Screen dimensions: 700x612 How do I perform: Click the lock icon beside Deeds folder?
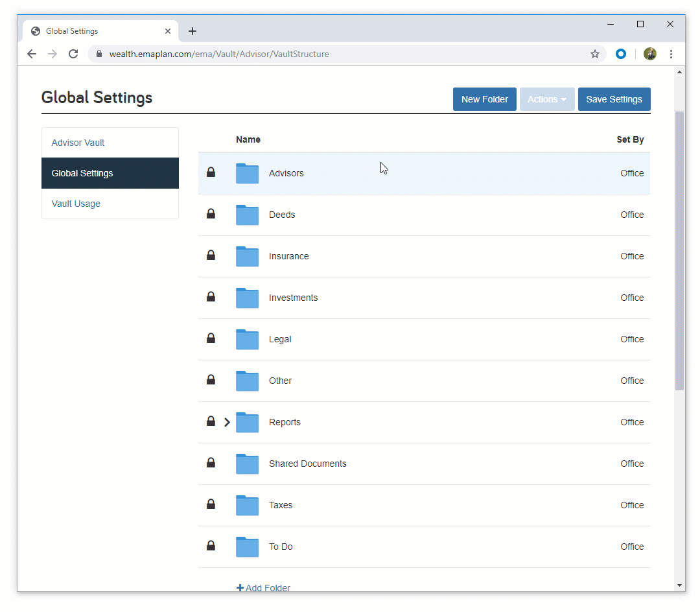[211, 214]
